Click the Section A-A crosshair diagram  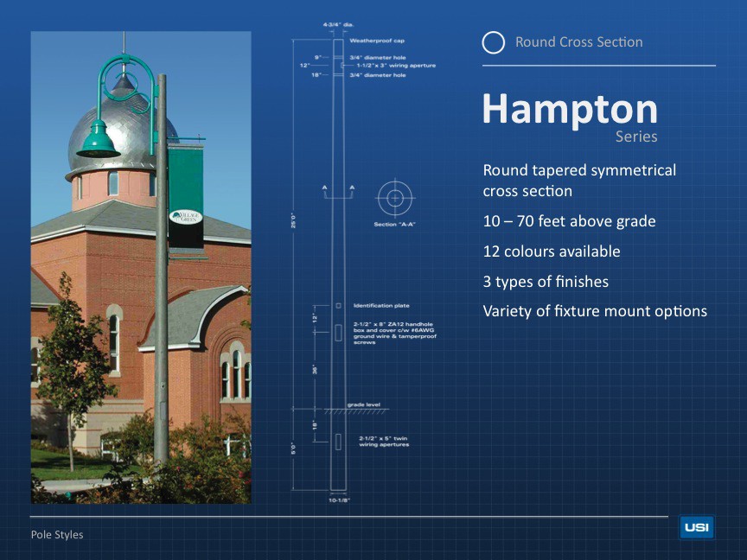pos(395,198)
